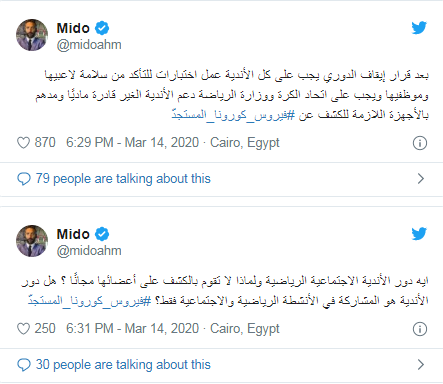Like the tweet with 250 likes
Image resolution: width=443 pixels, height=384 pixels.
23,329
